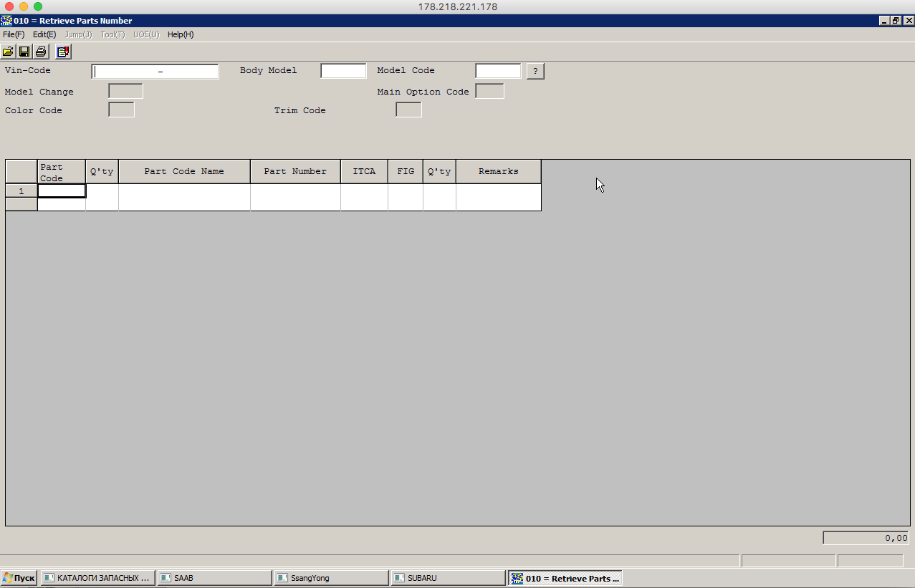Open the Help(H) menu
Image resolution: width=915 pixels, height=588 pixels.
click(x=181, y=34)
